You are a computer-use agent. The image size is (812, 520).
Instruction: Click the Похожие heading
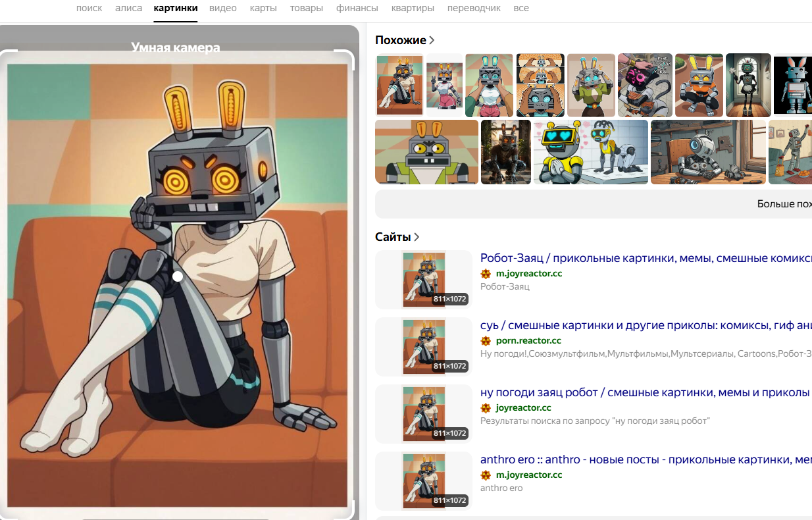tap(401, 41)
